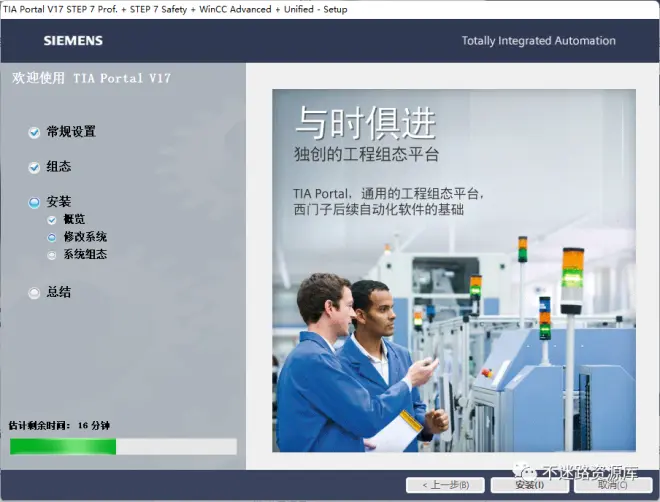The height and width of the screenshot is (502, 660).
Task: Click the 常规设置 step checkmark icon
Action: coord(34,133)
